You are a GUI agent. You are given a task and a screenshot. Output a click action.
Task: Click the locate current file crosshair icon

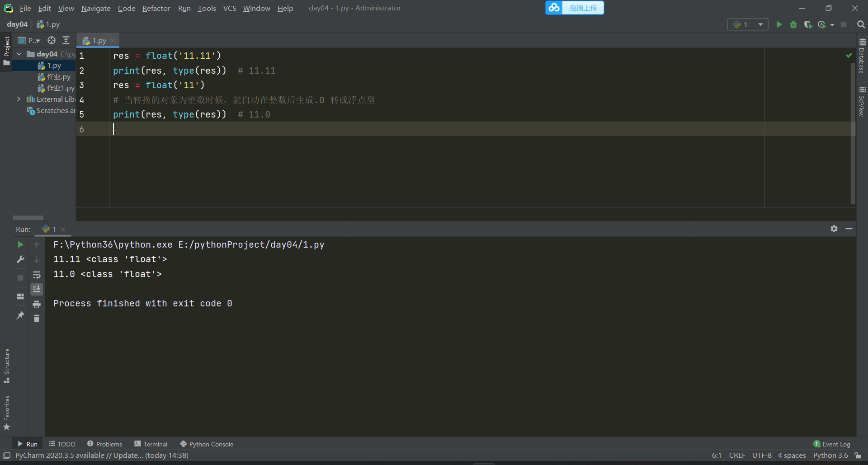tap(52, 40)
